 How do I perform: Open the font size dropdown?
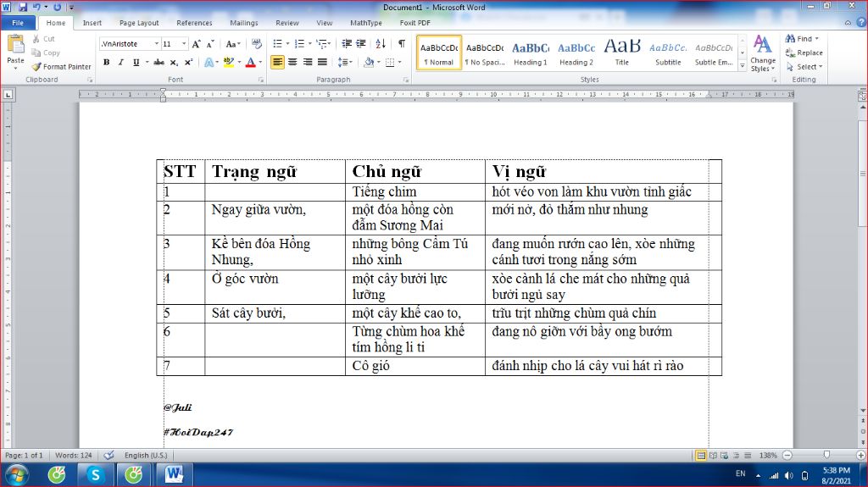click(x=184, y=44)
